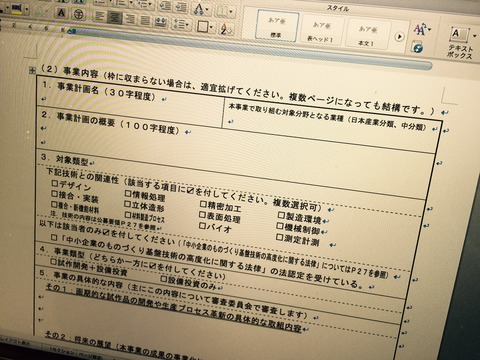480x360 pixels.
Task: Insert an enclosed character using the circled icon
Action: coord(79,14)
